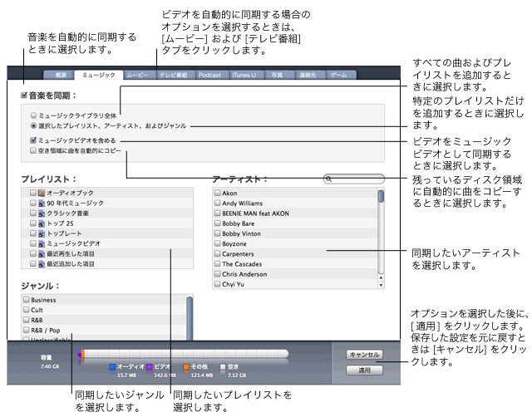Check the 最近再生した項目 playlist checkbox
Image resolution: width=532 pixels, height=417 pixels.
click(x=33, y=253)
